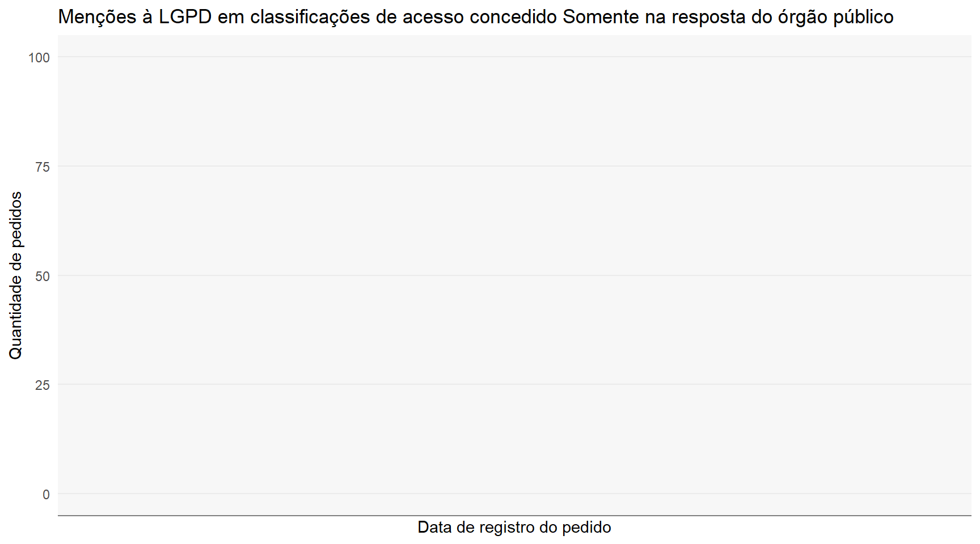The height and width of the screenshot is (544, 980).
Task: Click the 'Data de registro do pedido' label
Action: (x=514, y=527)
